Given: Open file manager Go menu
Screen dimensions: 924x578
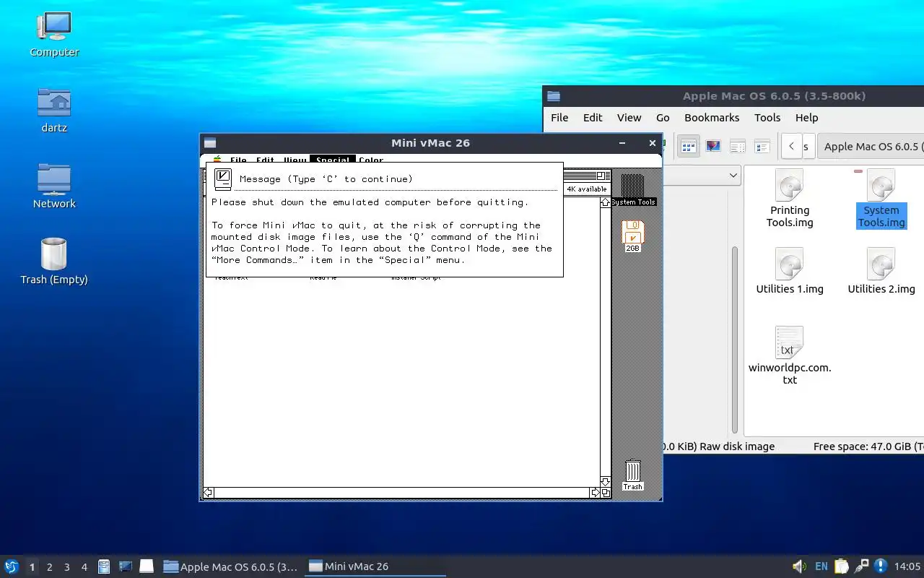Looking at the screenshot, I should [x=663, y=118].
